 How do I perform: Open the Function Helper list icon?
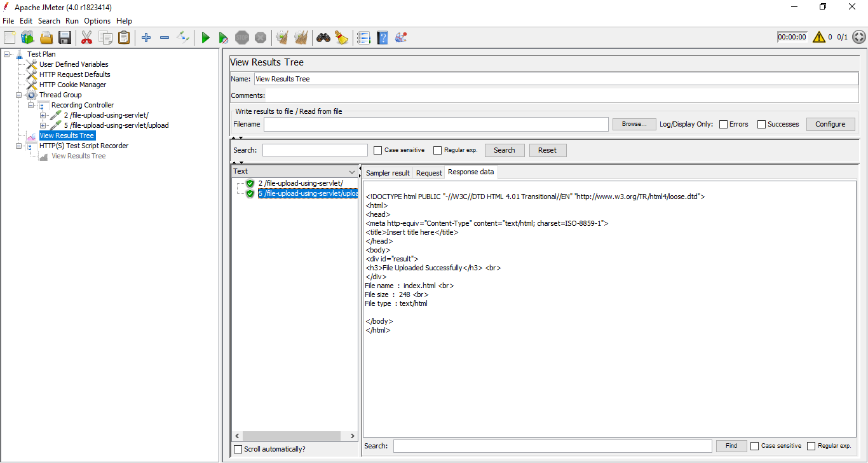[363, 38]
